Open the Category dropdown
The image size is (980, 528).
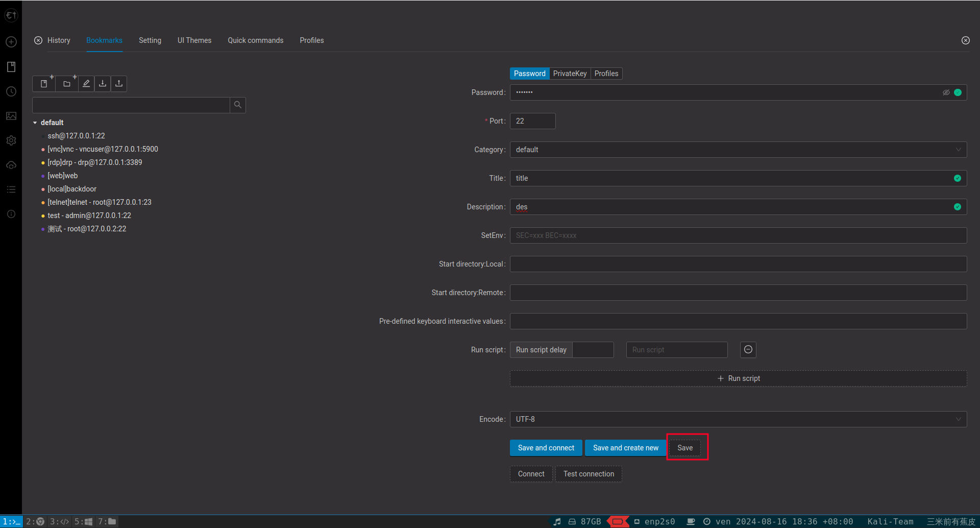[738, 150]
